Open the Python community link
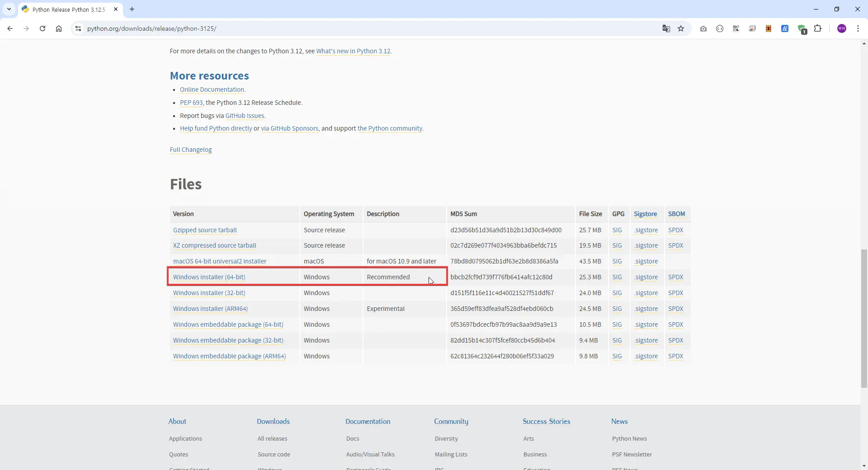The width and height of the screenshot is (868, 470). 390,128
